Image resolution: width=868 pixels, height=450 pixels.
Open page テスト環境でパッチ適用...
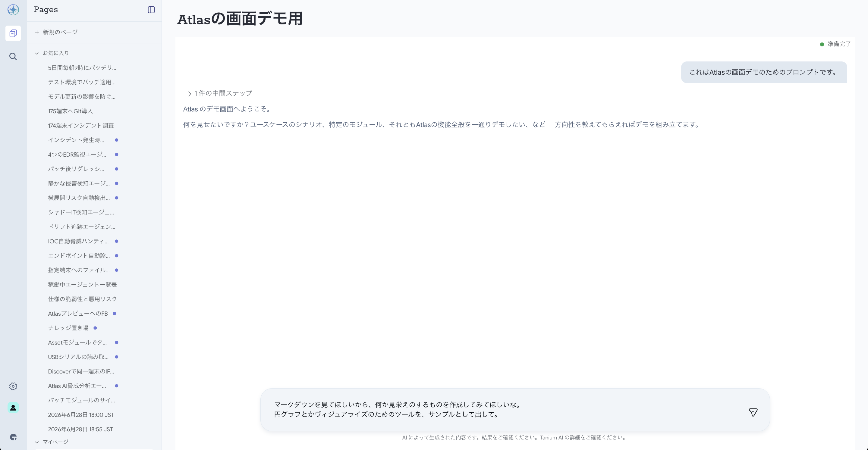point(82,82)
